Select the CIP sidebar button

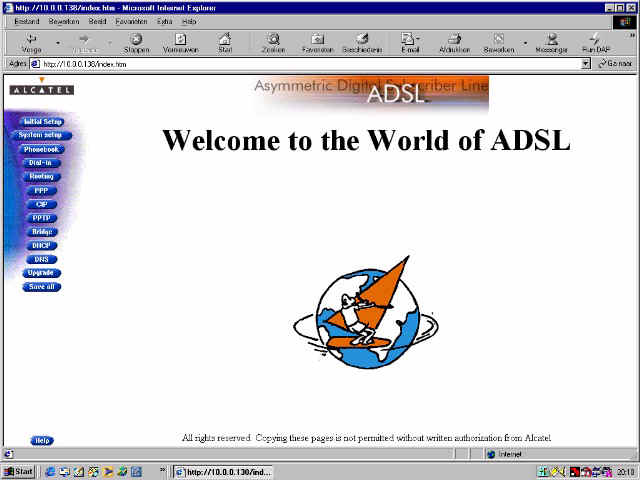click(x=41, y=204)
